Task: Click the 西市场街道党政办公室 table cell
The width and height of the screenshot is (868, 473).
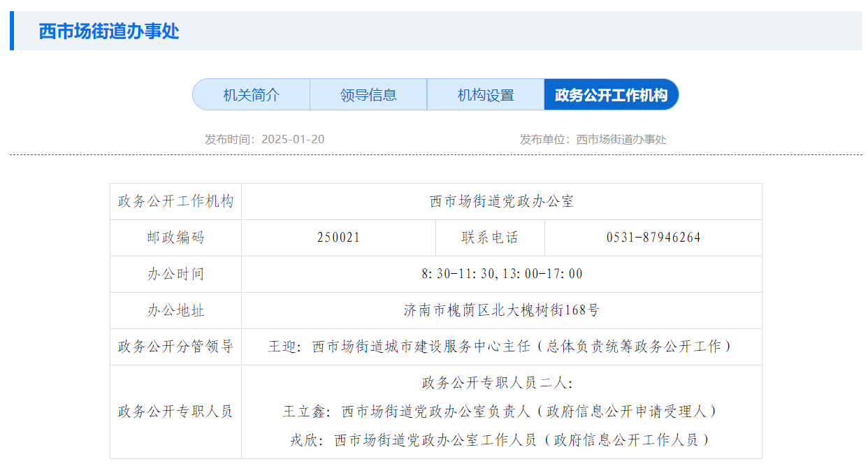Action: click(x=501, y=202)
